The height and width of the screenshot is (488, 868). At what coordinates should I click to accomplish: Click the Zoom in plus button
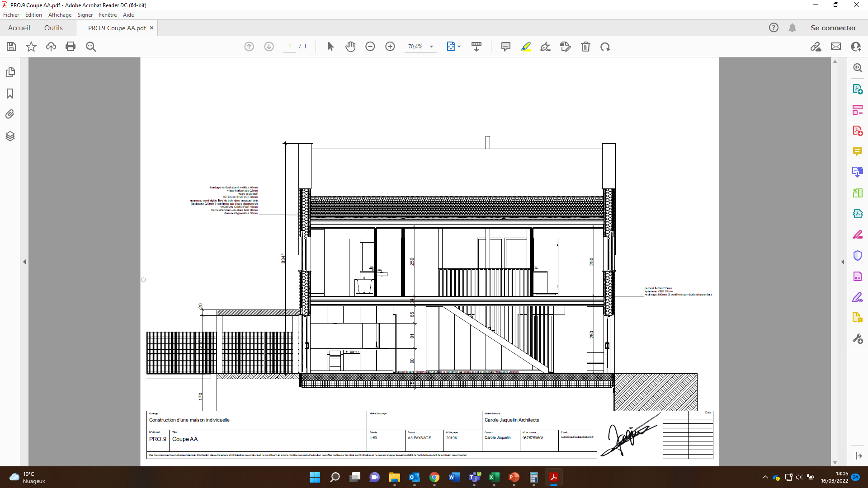pos(390,47)
